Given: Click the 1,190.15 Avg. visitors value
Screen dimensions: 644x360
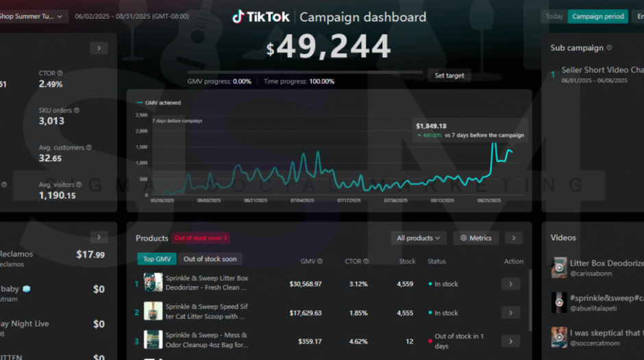Looking at the screenshot, I should [57, 195].
